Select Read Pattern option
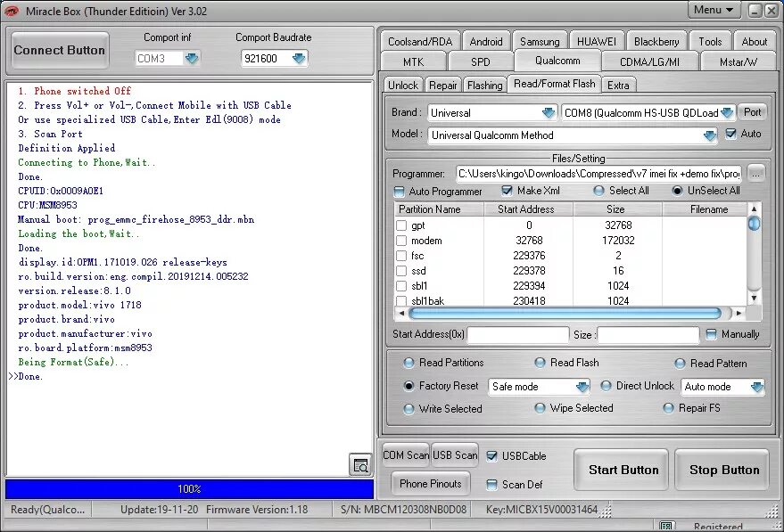784x532 pixels. (x=680, y=364)
